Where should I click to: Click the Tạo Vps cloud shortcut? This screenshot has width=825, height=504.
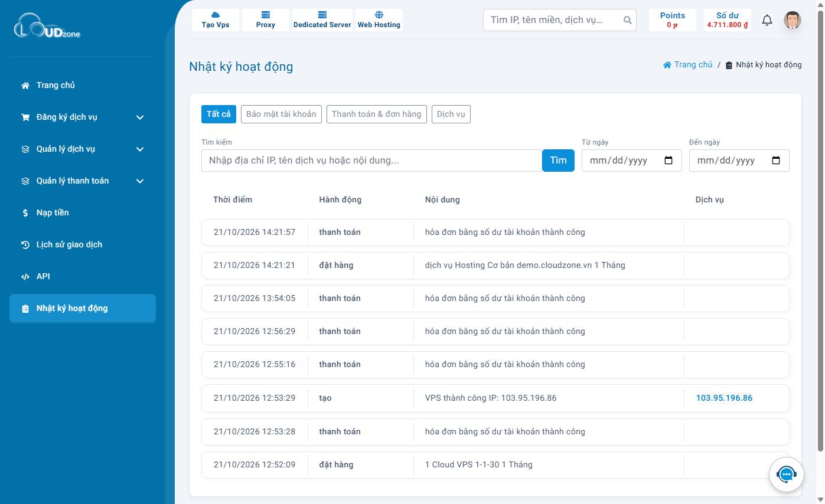pos(216,20)
